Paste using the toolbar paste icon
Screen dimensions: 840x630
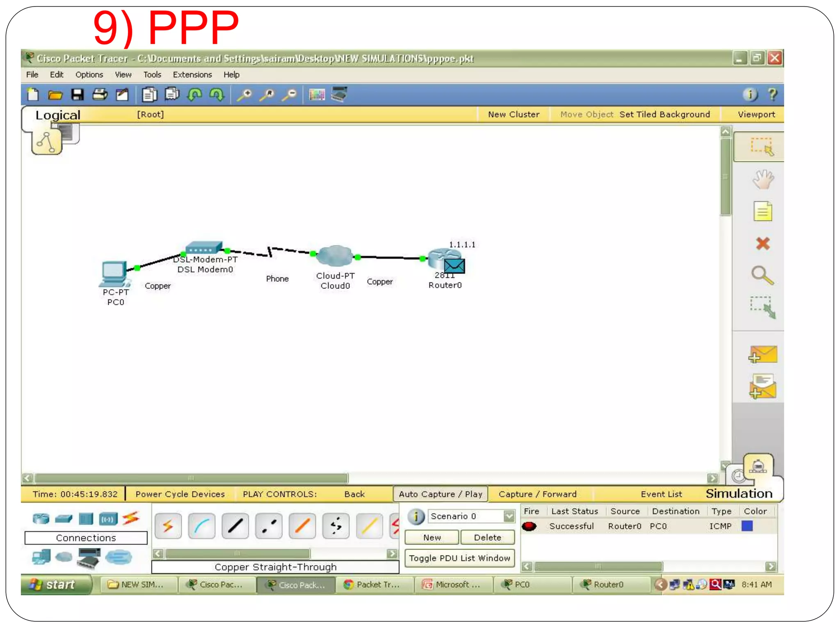pyautogui.click(x=172, y=94)
